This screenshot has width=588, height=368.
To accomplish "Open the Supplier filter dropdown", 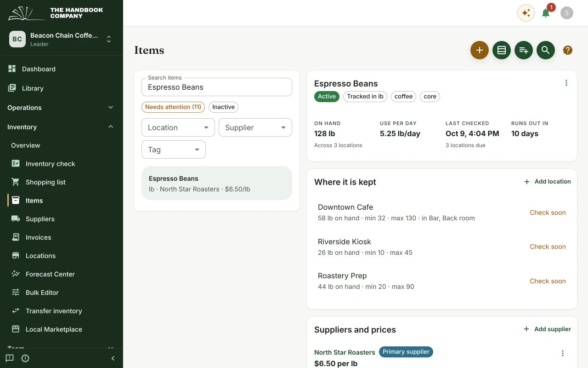I will (x=255, y=127).
